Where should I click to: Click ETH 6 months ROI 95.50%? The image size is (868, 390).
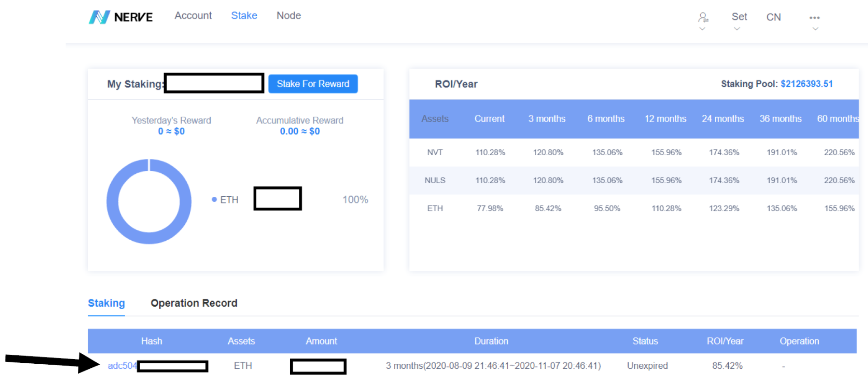point(607,209)
